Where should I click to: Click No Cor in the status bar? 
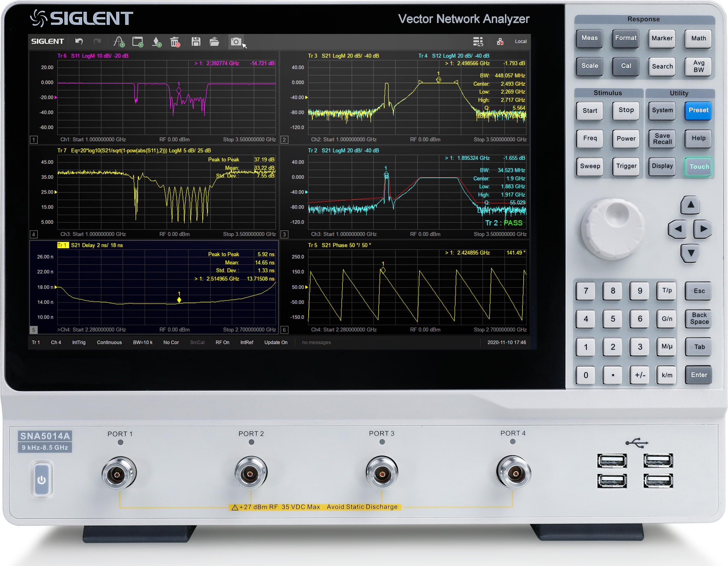(171, 342)
